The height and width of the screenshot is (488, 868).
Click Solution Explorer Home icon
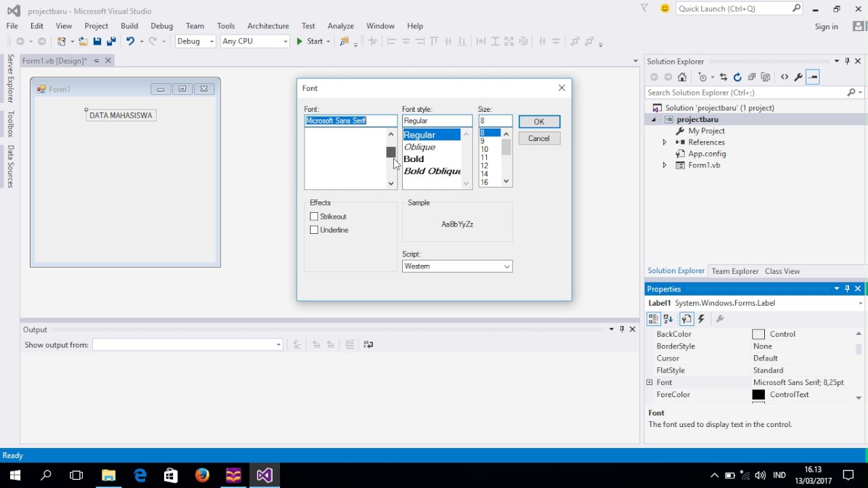pos(683,77)
